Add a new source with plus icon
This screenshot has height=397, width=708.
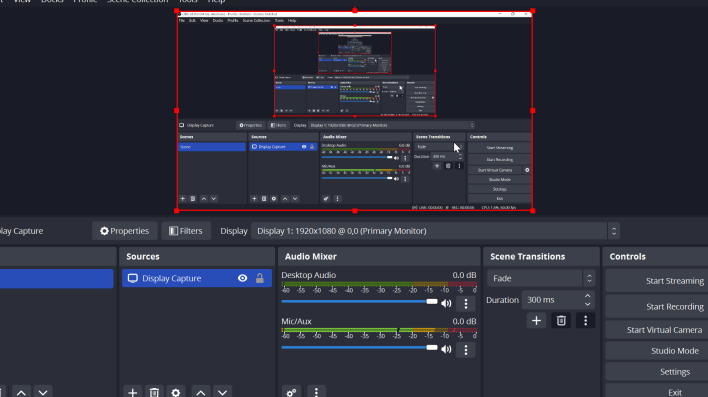pyautogui.click(x=132, y=392)
